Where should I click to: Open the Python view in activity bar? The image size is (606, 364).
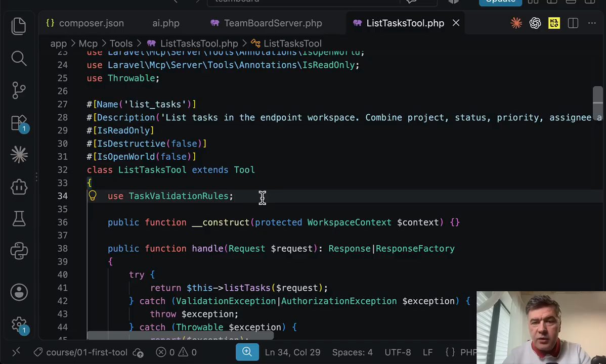coord(19,251)
